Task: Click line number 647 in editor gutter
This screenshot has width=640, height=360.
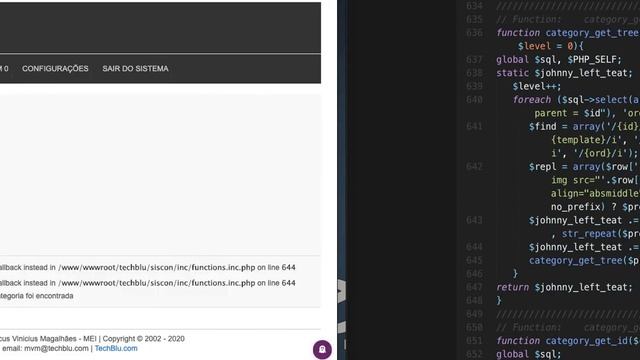Action: point(474,287)
